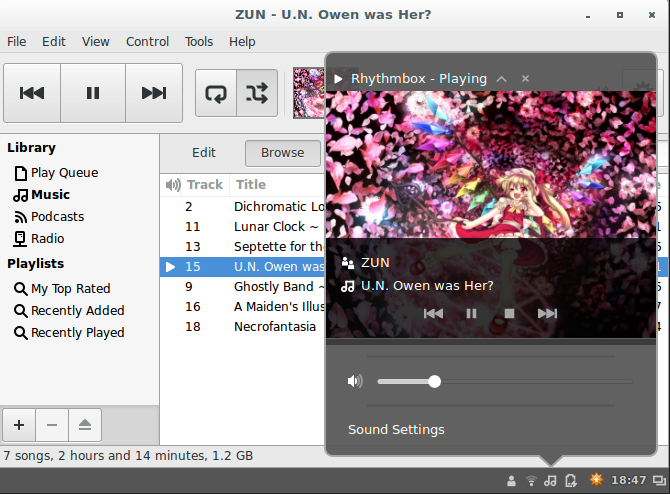This screenshot has width=670, height=494.
Task: Open Radio in the sidebar
Action: (39, 238)
